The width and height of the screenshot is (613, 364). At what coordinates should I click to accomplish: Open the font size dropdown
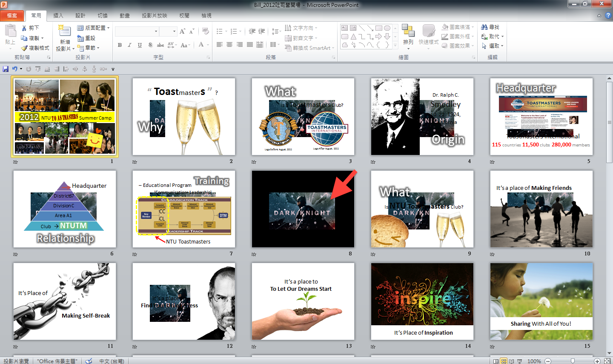(174, 32)
